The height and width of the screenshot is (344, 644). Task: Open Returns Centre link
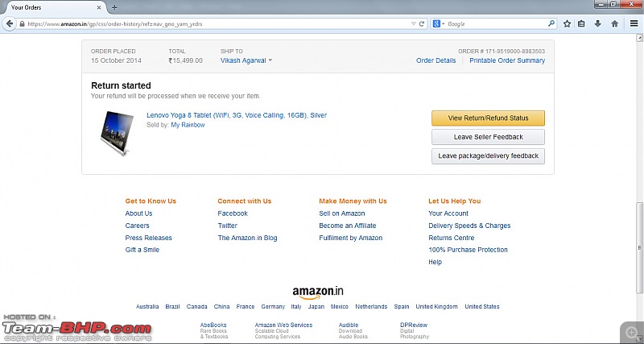click(452, 238)
